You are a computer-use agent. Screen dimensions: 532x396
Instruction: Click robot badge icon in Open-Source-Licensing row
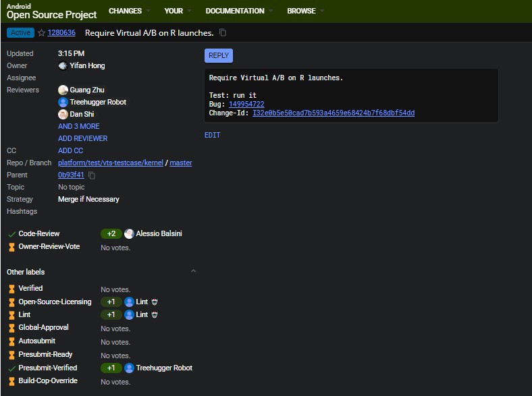[155, 302]
